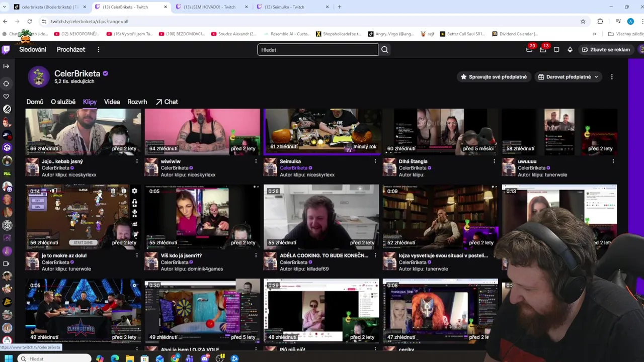Expand the left sidebar arrow icon
644x362 pixels.
(6, 66)
